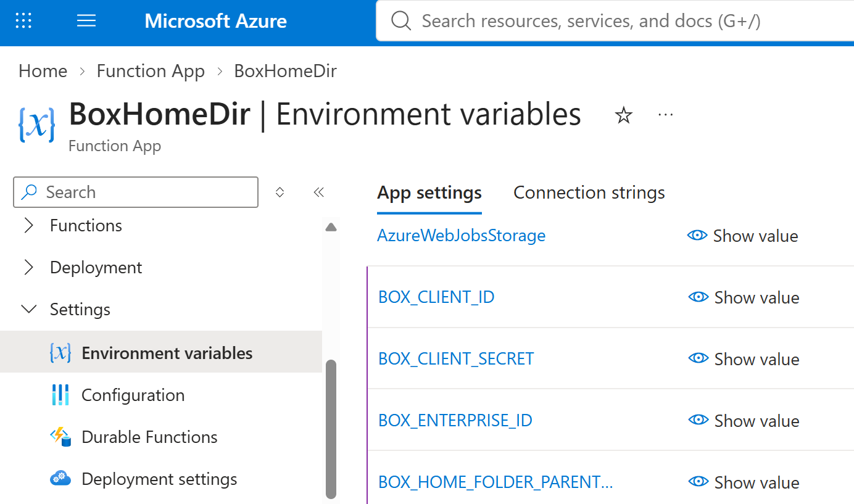The width and height of the screenshot is (854, 504).
Task: Click the sidebar scrollbar up arrow
Action: pyautogui.click(x=331, y=227)
